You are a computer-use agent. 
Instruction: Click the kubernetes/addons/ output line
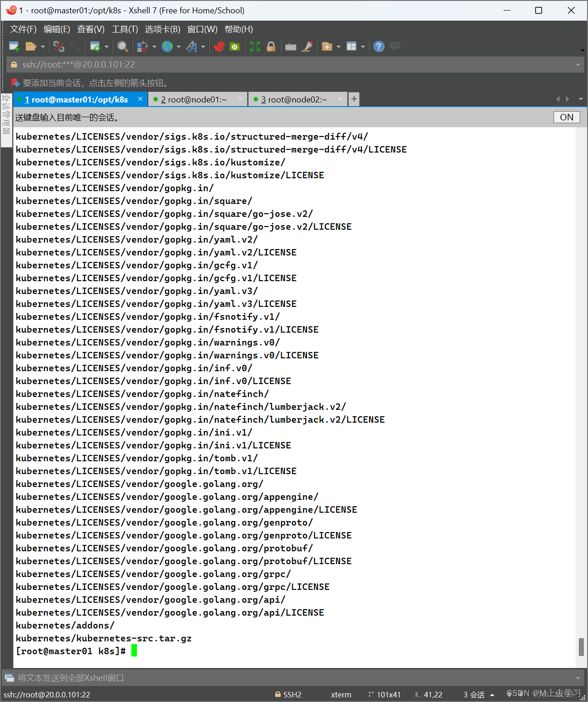[x=65, y=625]
